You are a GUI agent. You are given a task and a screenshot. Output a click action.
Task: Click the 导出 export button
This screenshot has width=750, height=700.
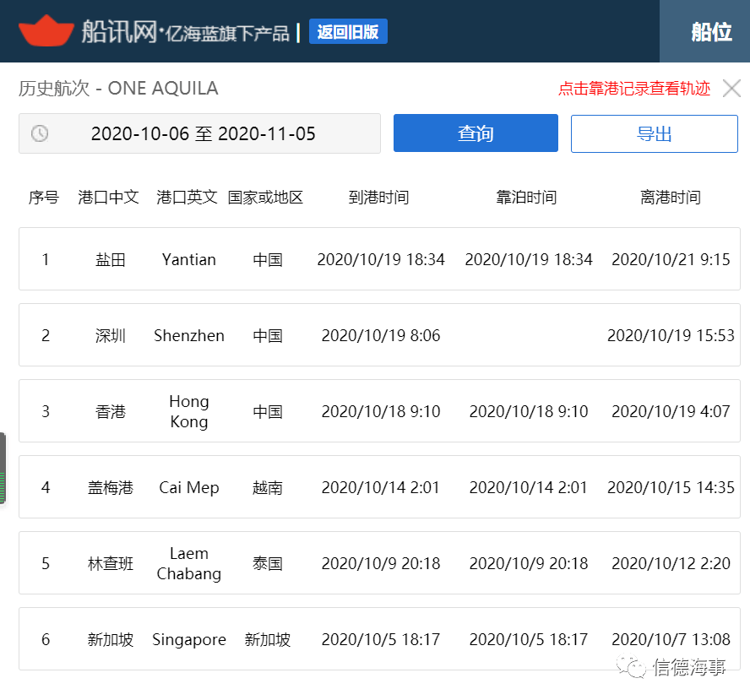tap(655, 133)
